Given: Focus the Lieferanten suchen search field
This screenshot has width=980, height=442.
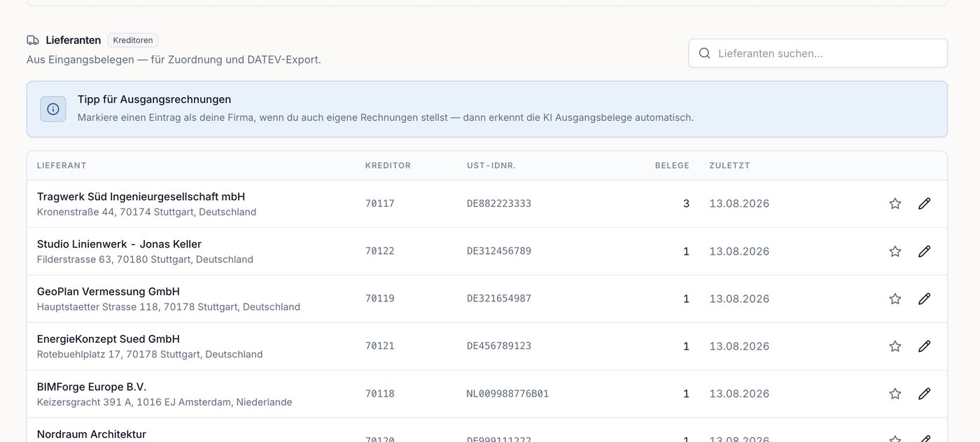Looking at the screenshot, I should point(818,53).
